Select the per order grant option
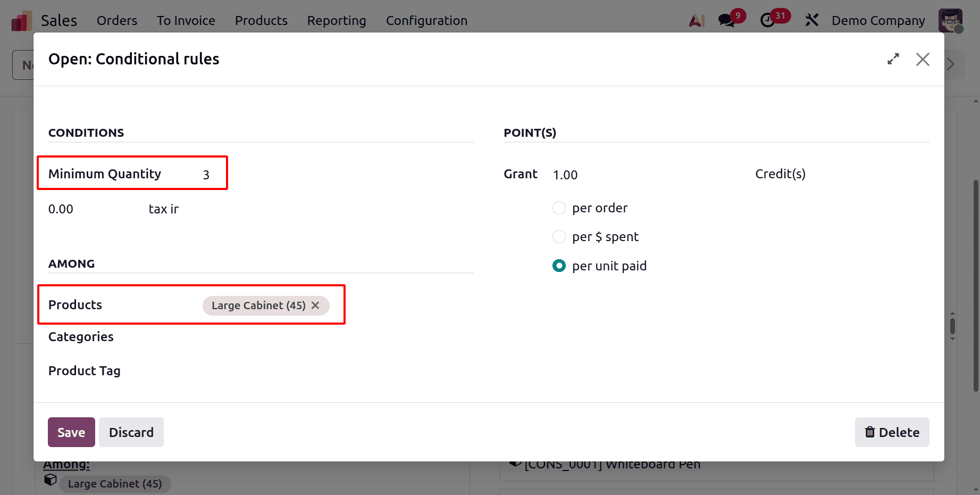The image size is (980, 495). (559, 208)
